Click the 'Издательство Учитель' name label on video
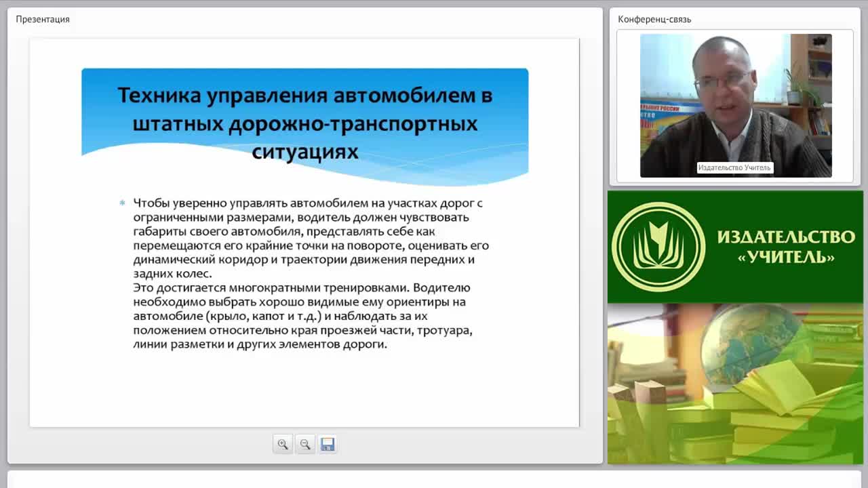Viewport: 868px width, 488px height. (x=734, y=167)
